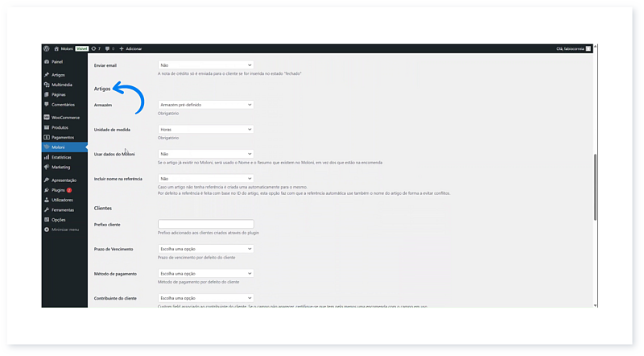
Task: Open Unidade de medida dropdown
Action: (205, 129)
